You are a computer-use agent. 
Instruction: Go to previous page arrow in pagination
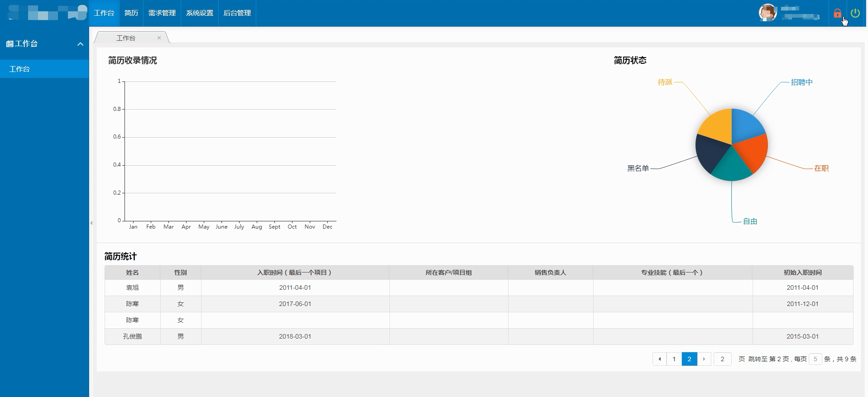point(659,359)
